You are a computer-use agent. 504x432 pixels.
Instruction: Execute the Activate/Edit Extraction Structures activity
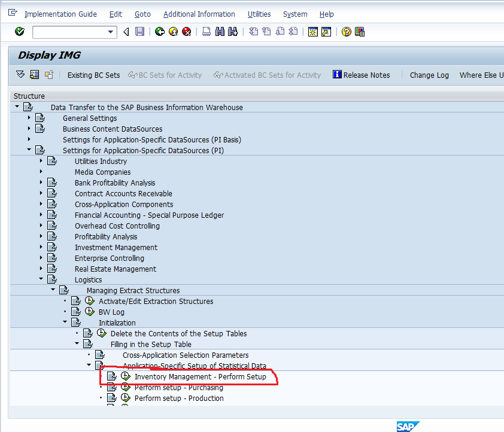tap(89, 301)
